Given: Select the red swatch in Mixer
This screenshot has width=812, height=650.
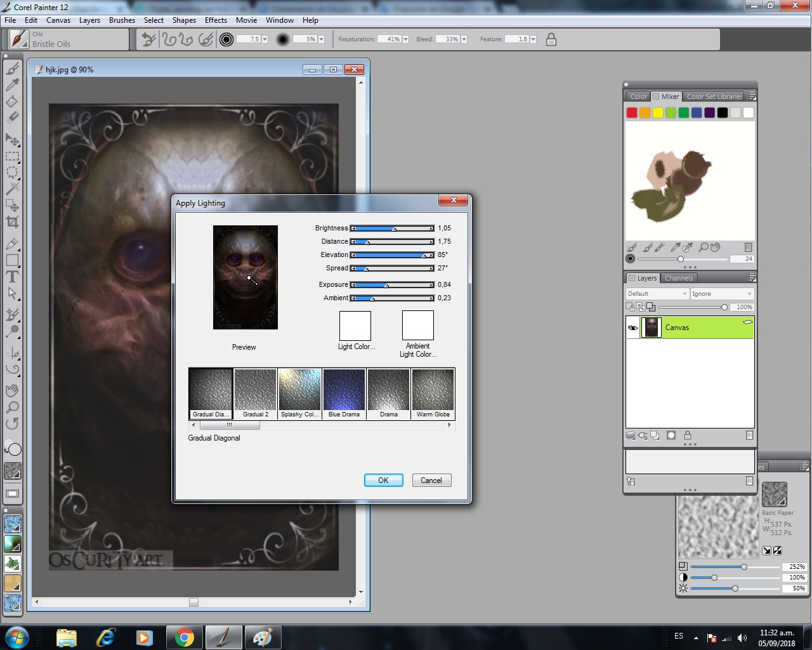Looking at the screenshot, I should tap(632, 113).
